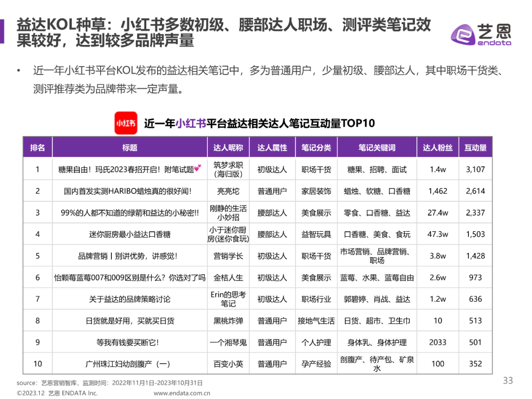Click interaction value 352

pyautogui.click(x=475, y=364)
